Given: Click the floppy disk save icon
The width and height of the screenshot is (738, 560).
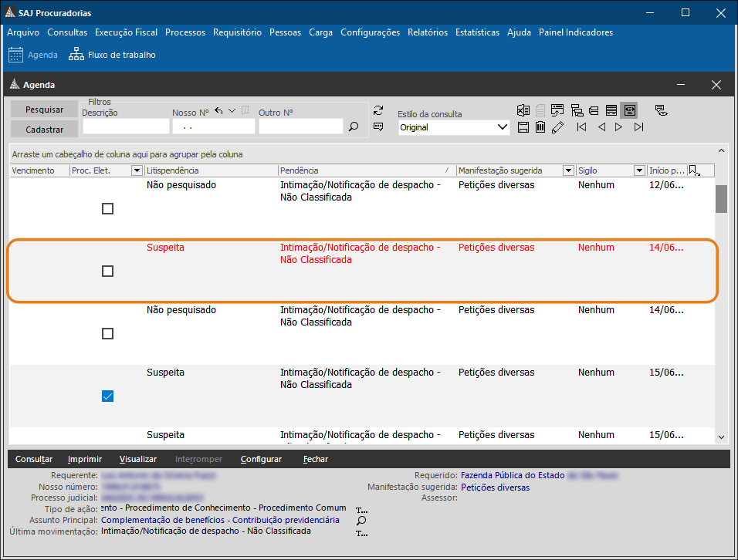Looking at the screenshot, I should coord(523,127).
